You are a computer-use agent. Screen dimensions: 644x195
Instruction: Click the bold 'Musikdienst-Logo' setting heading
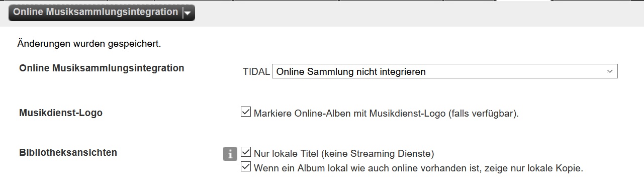(61, 113)
